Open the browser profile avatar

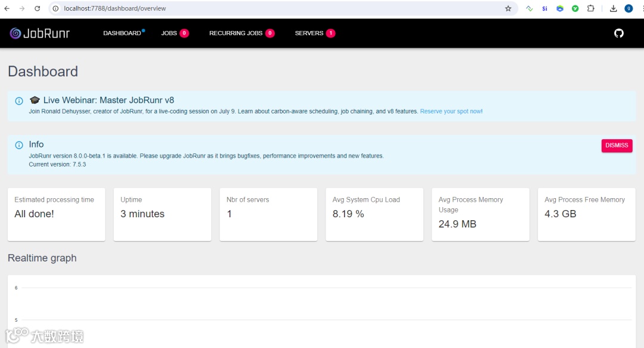click(628, 8)
